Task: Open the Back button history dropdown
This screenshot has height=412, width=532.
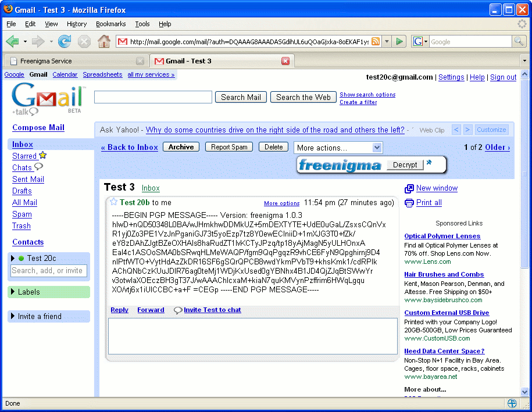Action: tap(25, 42)
